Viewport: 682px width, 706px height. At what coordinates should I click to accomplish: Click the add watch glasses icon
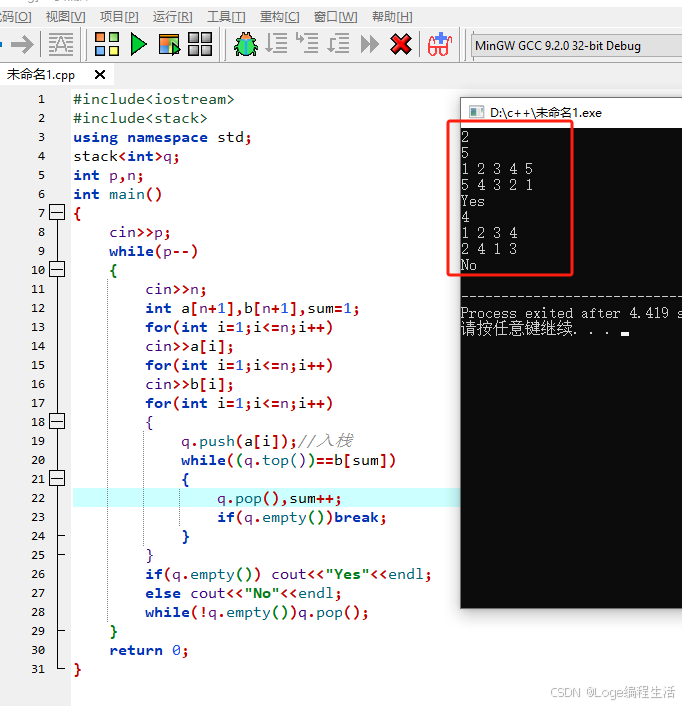(439, 44)
